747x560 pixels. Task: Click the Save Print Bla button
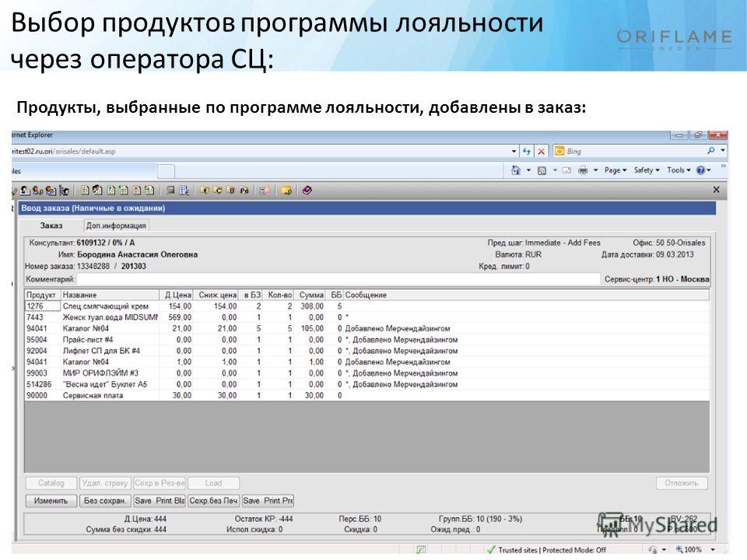click(159, 500)
